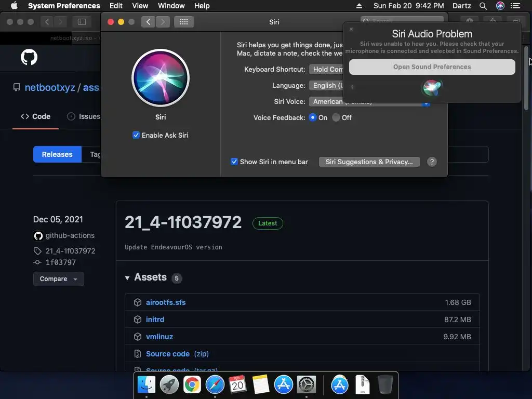Set Voice Feedback to Off
The image size is (532, 399).
pos(336,117)
